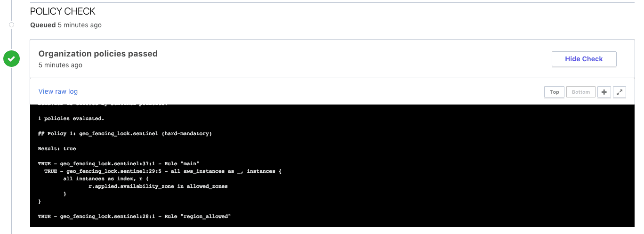Click the "Result: true" log line

pyautogui.click(x=56, y=149)
